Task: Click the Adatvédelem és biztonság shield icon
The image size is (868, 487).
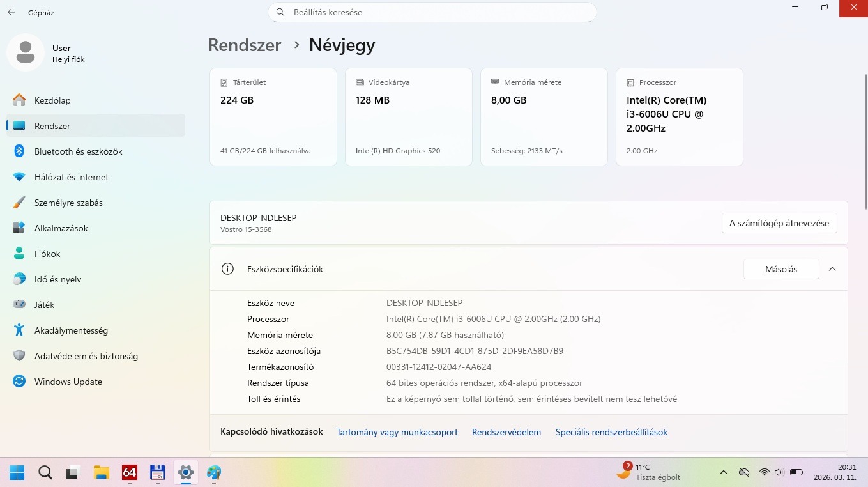Action: tap(19, 356)
